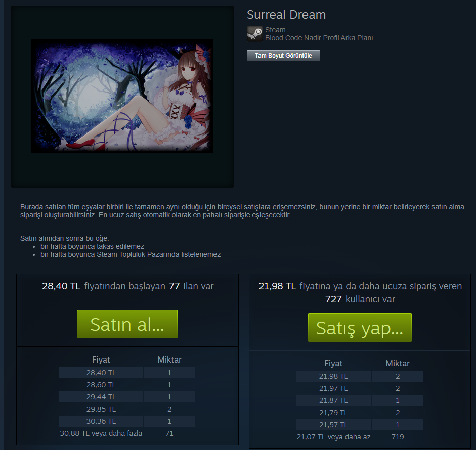Click the Surreal Dream item title
Screen dimensions: 476x450
point(286,15)
